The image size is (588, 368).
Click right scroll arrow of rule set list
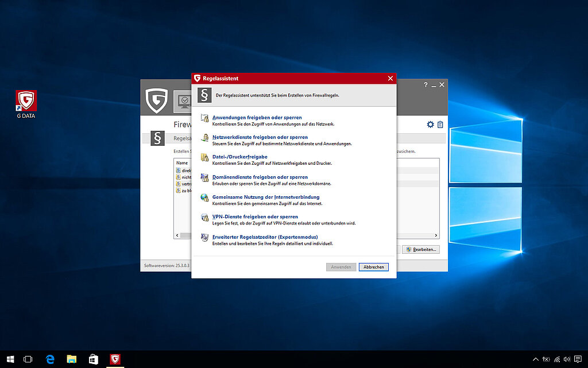(x=436, y=235)
